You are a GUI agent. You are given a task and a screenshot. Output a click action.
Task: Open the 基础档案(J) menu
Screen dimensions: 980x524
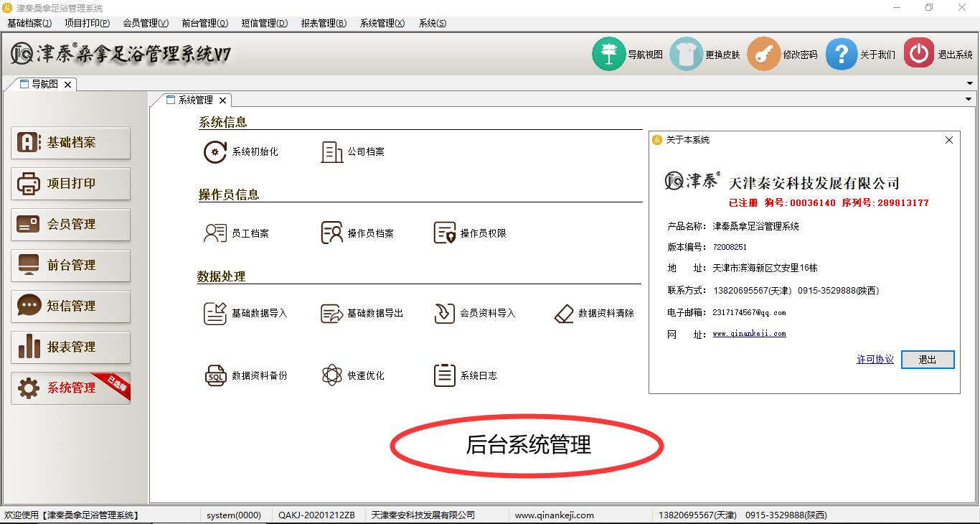pyautogui.click(x=29, y=23)
